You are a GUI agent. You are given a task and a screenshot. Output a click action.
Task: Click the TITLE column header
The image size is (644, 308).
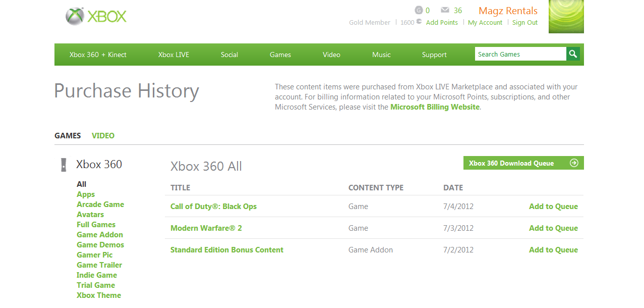180,187
